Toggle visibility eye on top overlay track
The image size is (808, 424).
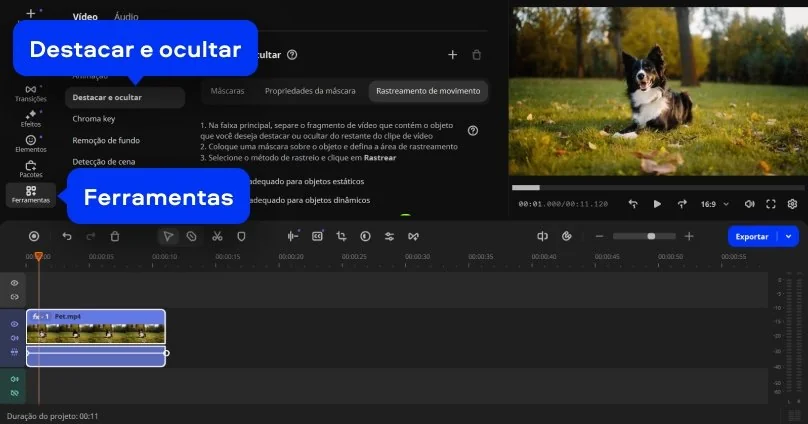14,283
